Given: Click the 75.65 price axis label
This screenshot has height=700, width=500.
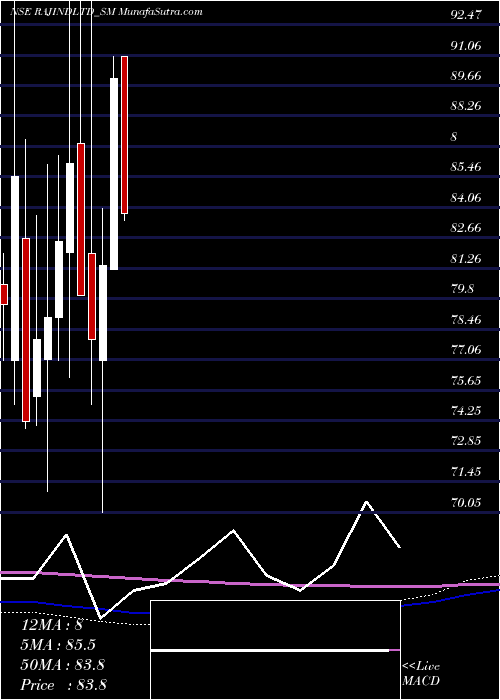Looking at the screenshot, I should pyautogui.click(x=466, y=380).
